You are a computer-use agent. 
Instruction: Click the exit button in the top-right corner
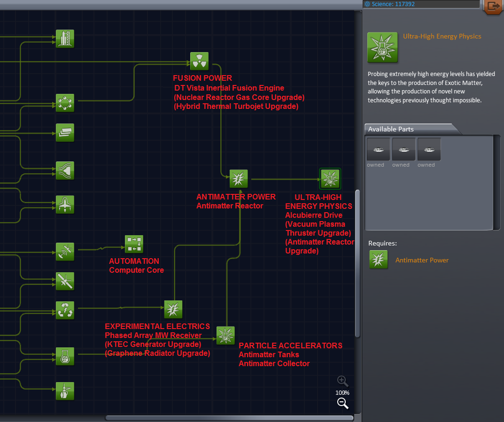(492, 8)
